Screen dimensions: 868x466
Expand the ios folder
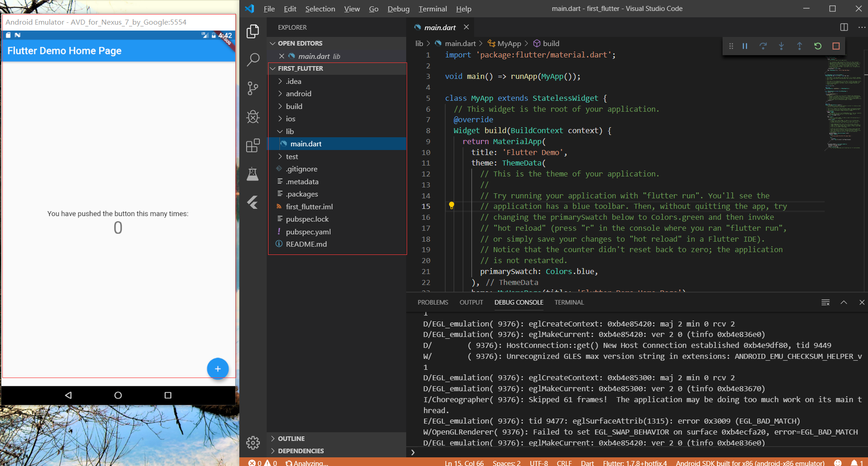click(x=337, y=119)
